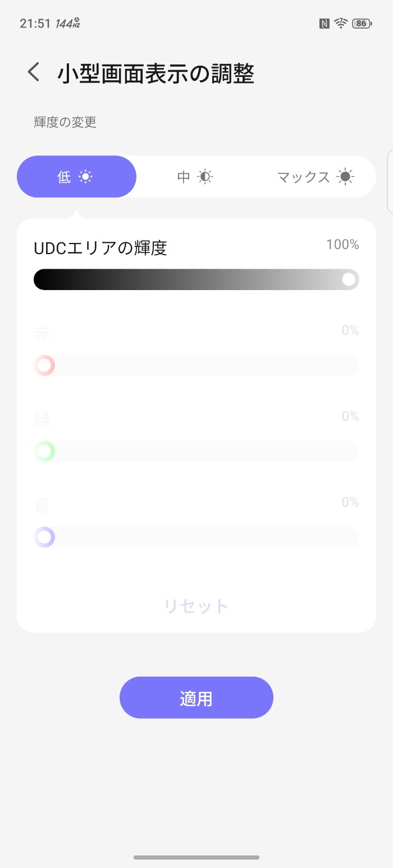Tap the battery level indicator
This screenshot has width=393, height=868.
point(361,24)
